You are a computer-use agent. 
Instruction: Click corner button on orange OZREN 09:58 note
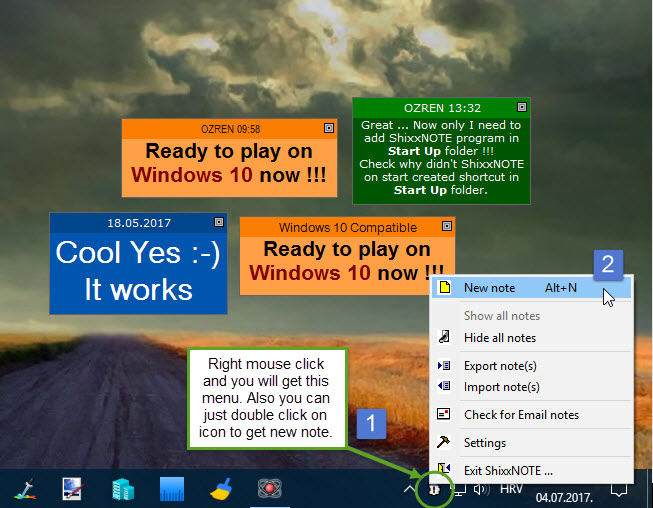click(x=328, y=129)
